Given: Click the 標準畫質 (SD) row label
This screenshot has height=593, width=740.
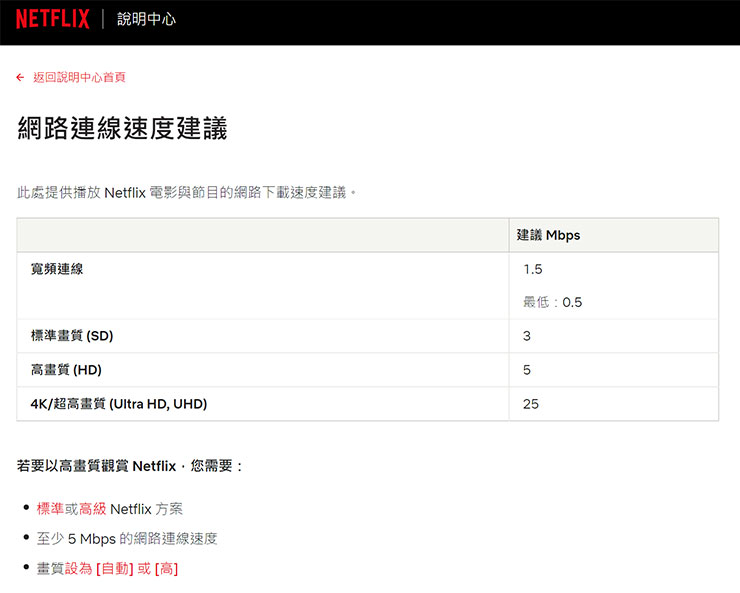Looking at the screenshot, I should (x=72, y=336).
